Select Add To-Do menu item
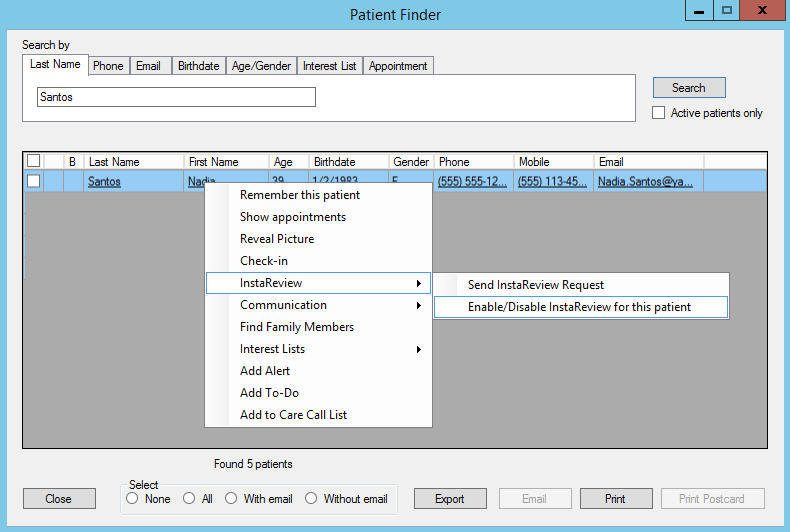This screenshot has width=790, height=532. tap(318, 393)
